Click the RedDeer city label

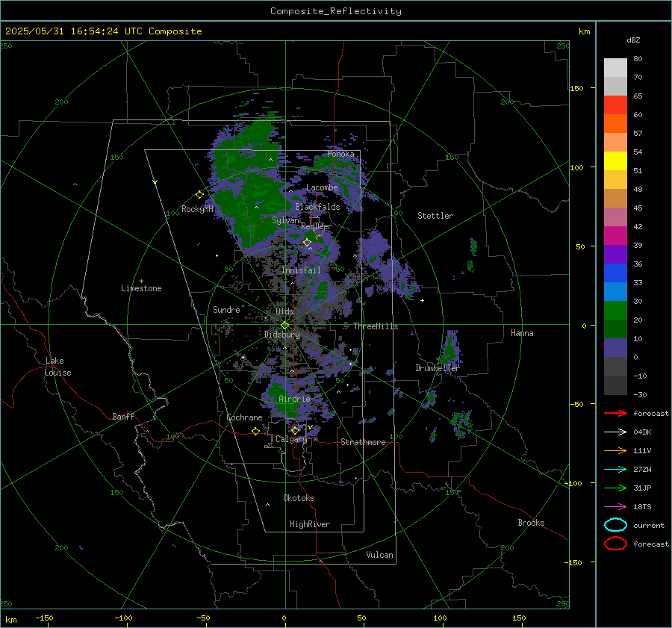(317, 226)
